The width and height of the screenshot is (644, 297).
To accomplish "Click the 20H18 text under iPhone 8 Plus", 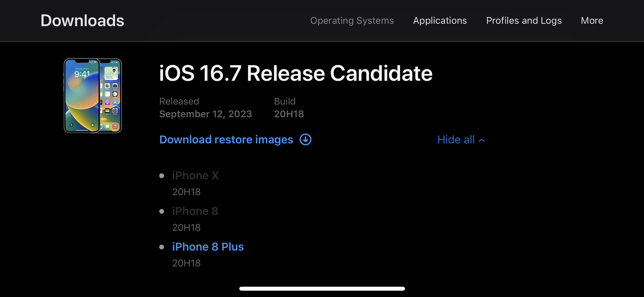I will [186, 263].
